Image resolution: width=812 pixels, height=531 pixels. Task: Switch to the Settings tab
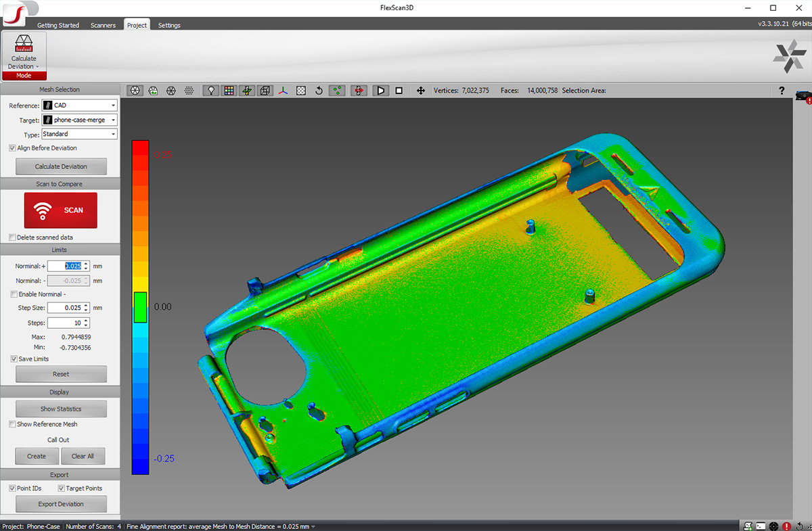click(x=168, y=25)
